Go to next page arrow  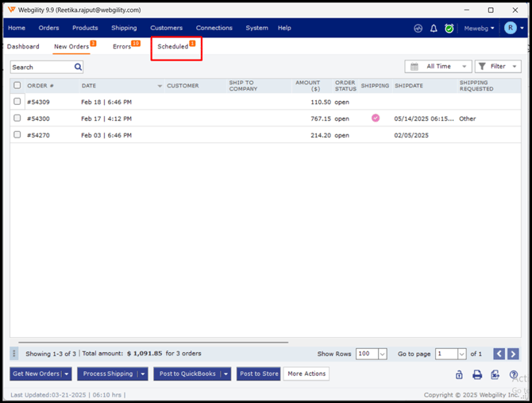[513, 354]
